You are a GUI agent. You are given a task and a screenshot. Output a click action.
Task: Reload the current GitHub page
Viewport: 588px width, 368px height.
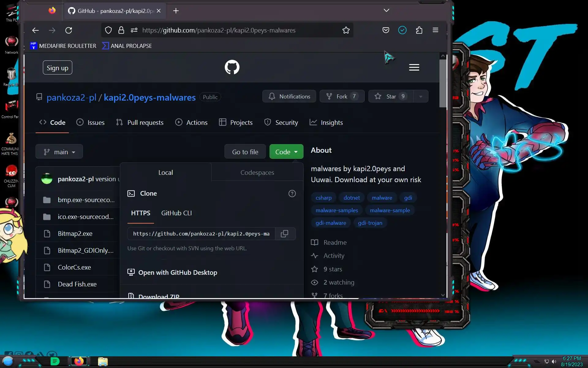(x=69, y=30)
